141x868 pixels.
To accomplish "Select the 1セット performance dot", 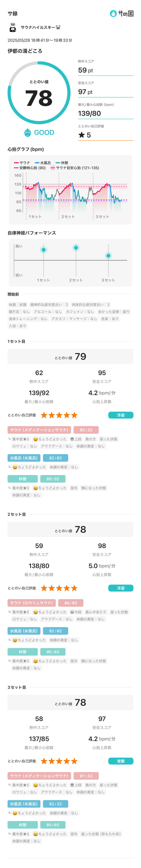I will pyautogui.click(x=44, y=250).
